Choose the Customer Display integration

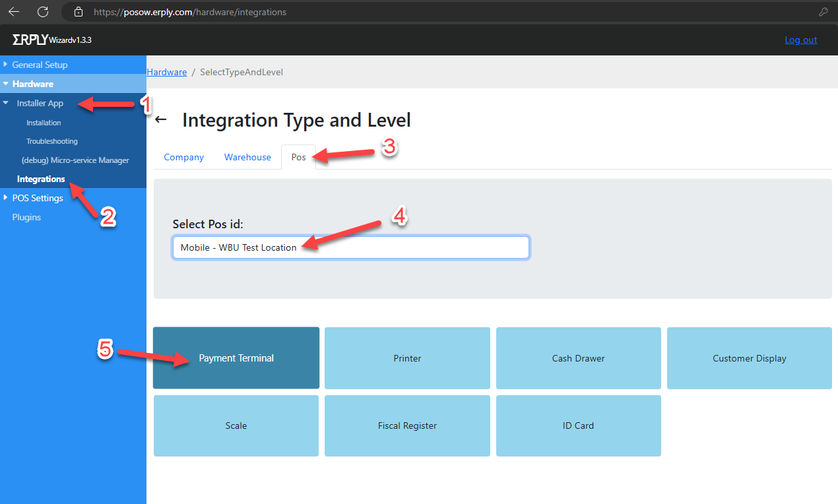750,358
